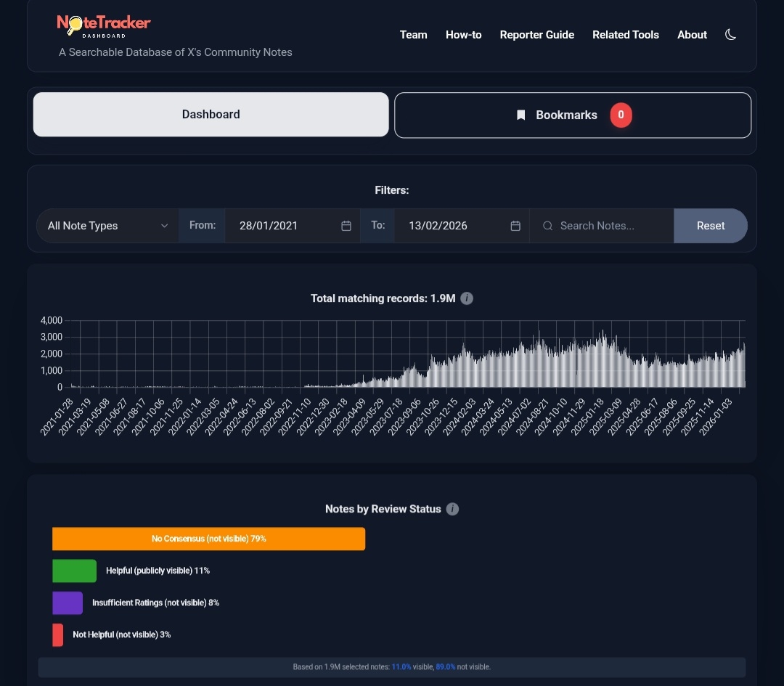This screenshot has height=686, width=784.
Task: Click the green Helpful status bar
Action: tap(74, 571)
